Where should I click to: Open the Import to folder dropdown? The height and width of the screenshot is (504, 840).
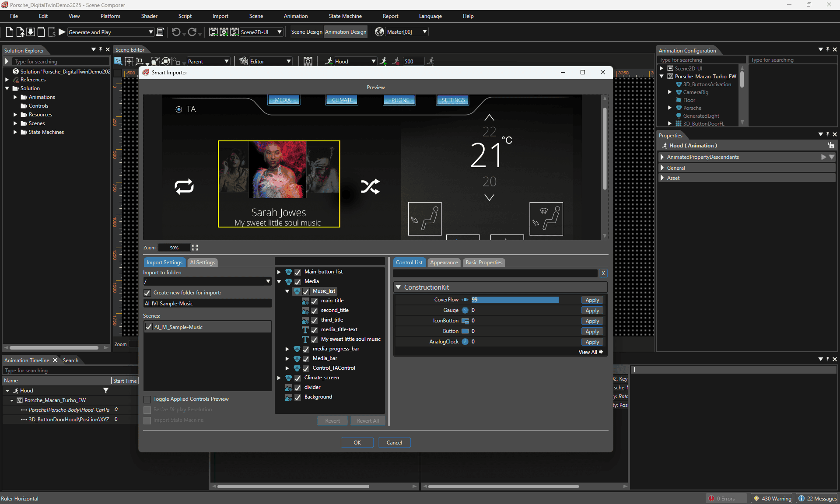coord(268,281)
